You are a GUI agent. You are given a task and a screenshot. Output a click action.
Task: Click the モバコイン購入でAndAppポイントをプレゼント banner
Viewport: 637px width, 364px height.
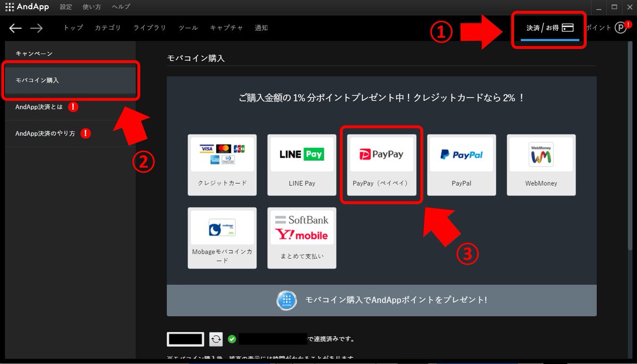pyautogui.click(x=382, y=300)
